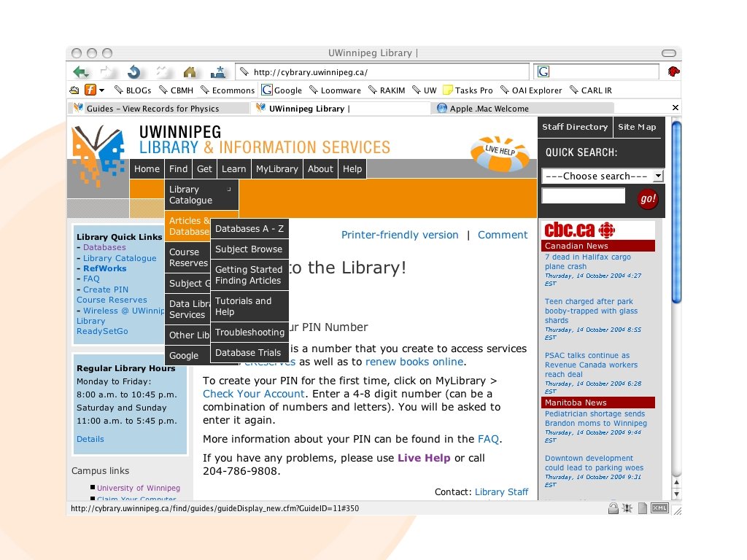Open the CBMH bookmark
This screenshot has width=747, height=560.
coord(177,90)
